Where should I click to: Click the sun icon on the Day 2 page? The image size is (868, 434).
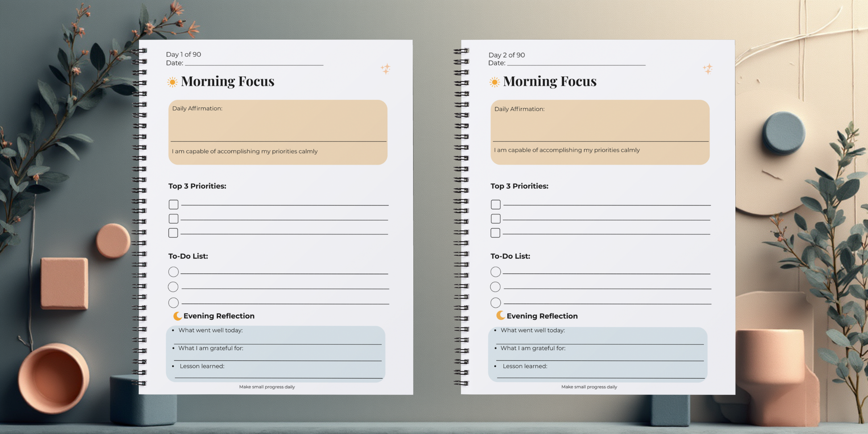tap(494, 82)
